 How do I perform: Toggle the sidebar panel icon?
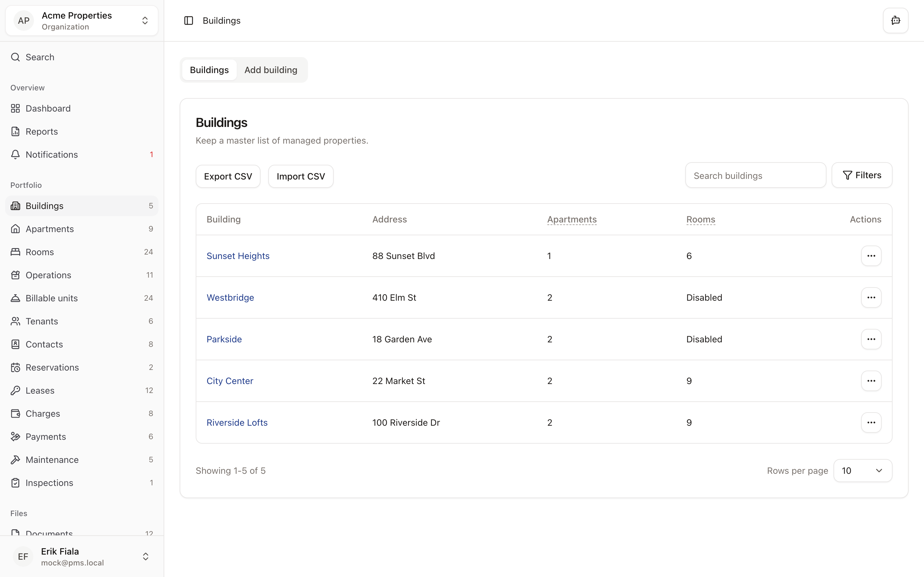(x=189, y=21)
